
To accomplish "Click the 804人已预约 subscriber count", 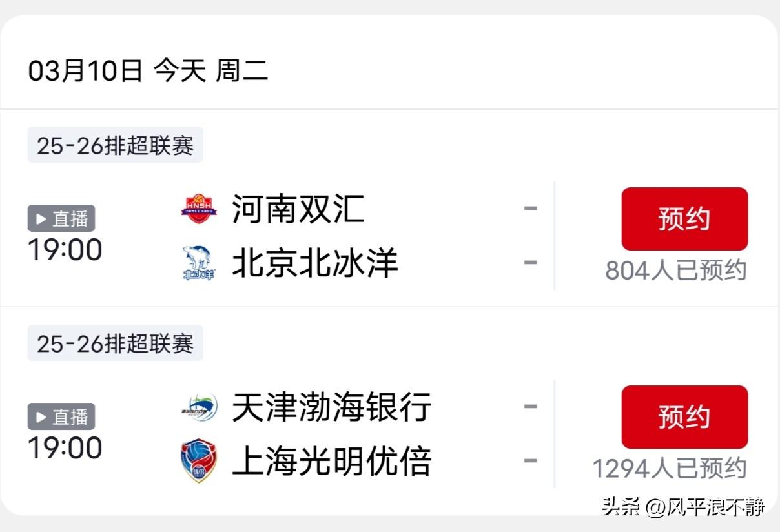I will coord(677,271).
